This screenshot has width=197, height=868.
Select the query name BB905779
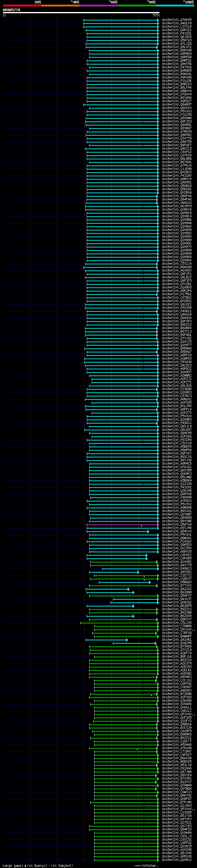[x=11, y=10]
